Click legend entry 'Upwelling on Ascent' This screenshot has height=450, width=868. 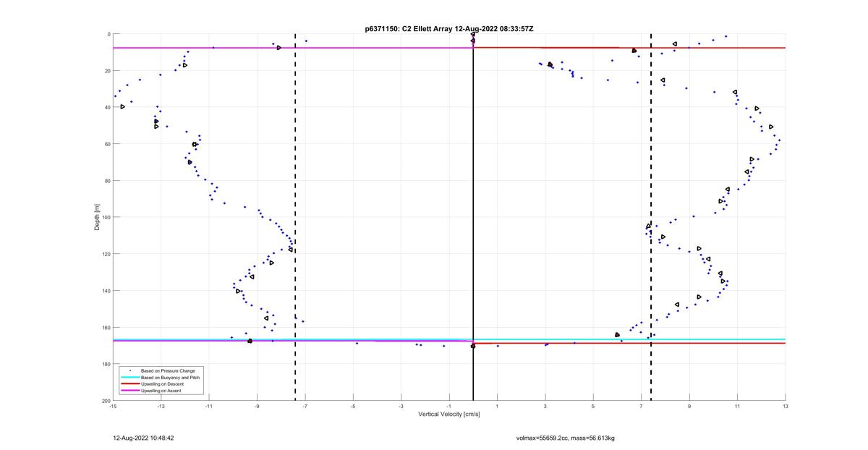coord(161,391)
